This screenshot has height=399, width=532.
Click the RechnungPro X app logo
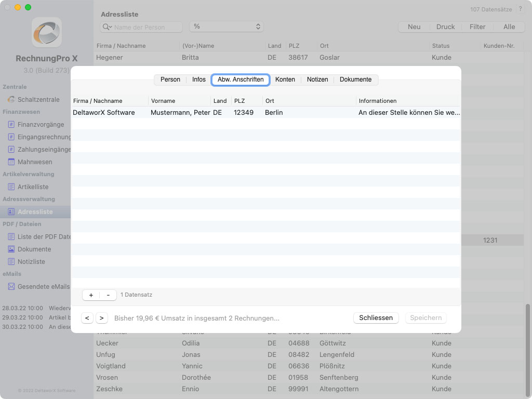point(46,32)
